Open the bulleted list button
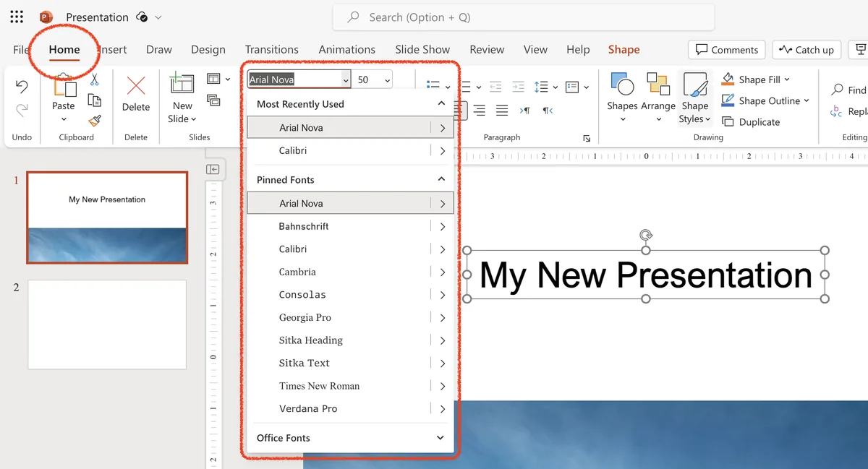This screenshot has width=868, height=469. click(x=434, y=87)
